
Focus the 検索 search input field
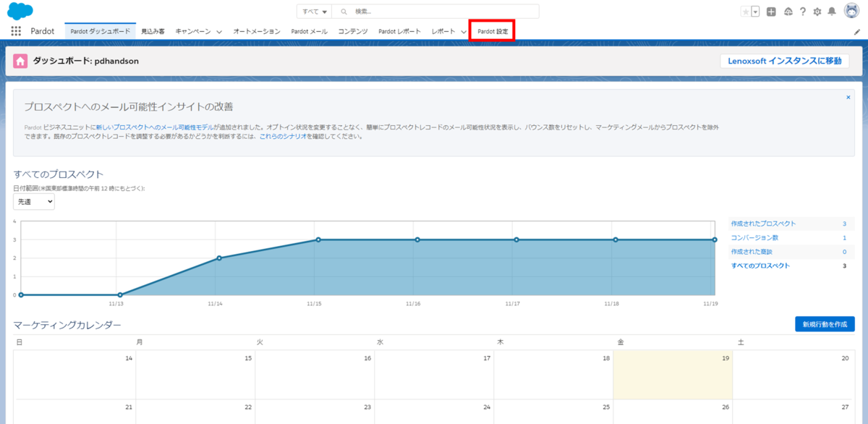[436, 12]
